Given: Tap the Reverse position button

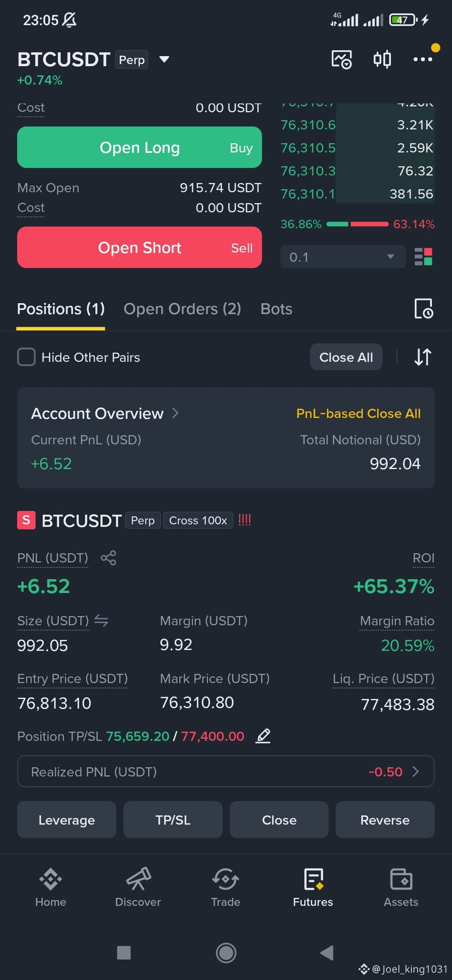Looking at the screenshot, I should click(385, 820).
